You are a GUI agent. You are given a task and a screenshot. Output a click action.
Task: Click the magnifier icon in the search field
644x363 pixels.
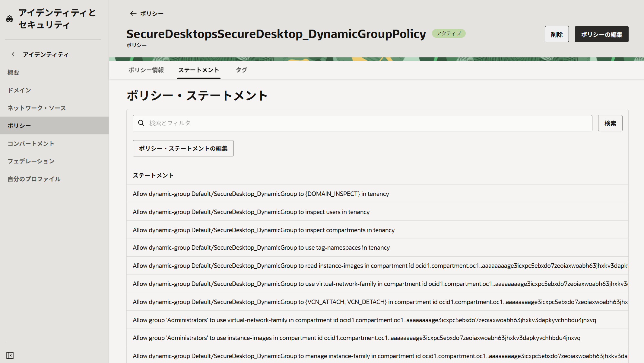[141, 123]
